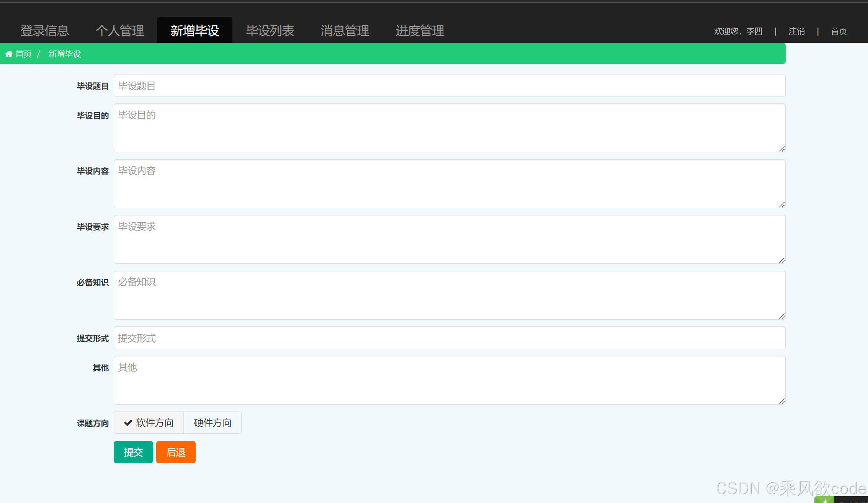The height and width of the screenshot is (503, 868).
Task: Grab the 毕设目的 textarea resize handle
Action: tap(781, 149)
